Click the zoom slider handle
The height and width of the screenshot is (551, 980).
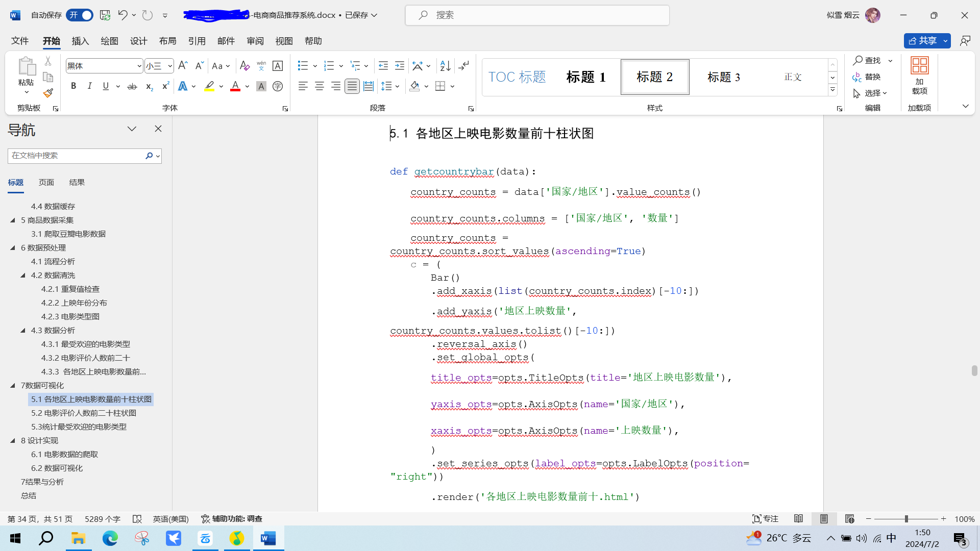[x=906, y=519]
